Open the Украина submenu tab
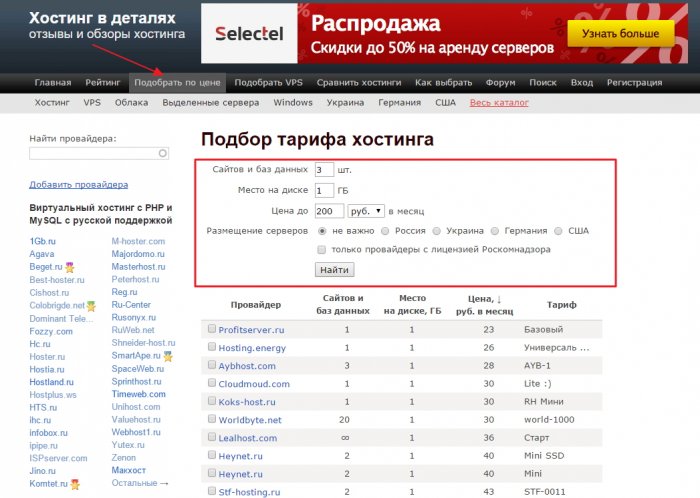 pyautogui.click(x=345, y=103)
